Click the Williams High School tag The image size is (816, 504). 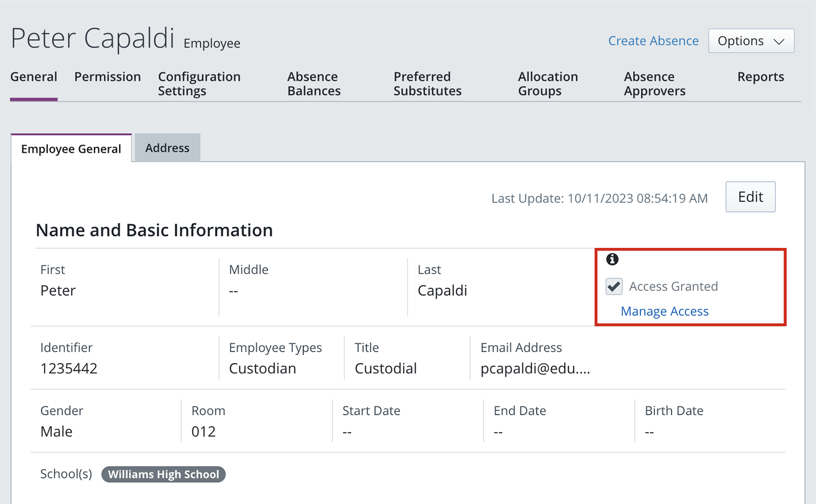163,475
